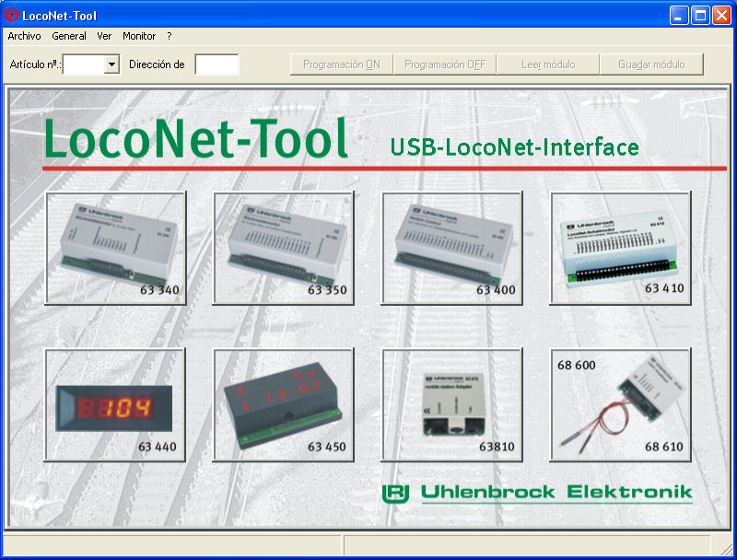Viewport: 737px width, 560px height.
Task: Click the Programación ON button
Action: 342,64
